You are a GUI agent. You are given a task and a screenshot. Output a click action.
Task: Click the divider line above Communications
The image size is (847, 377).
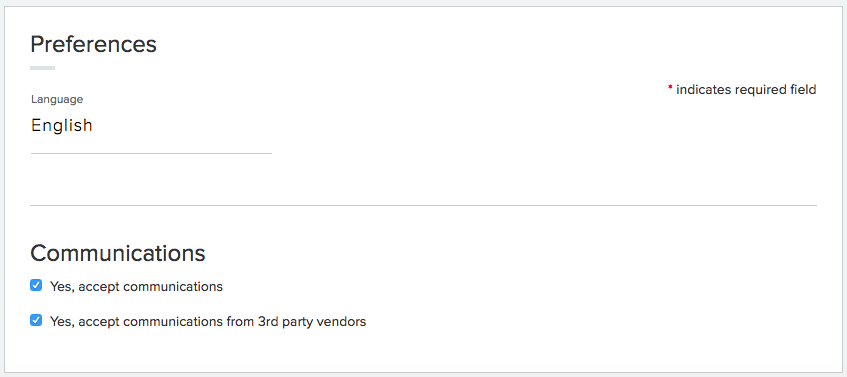424,205
